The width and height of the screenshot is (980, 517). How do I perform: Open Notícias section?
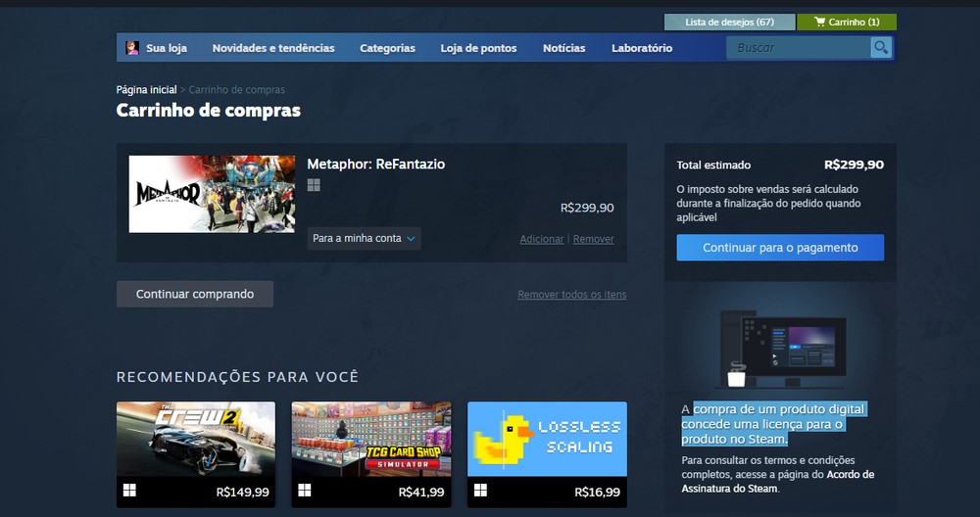pyautogui.click(x=563, y=48)
